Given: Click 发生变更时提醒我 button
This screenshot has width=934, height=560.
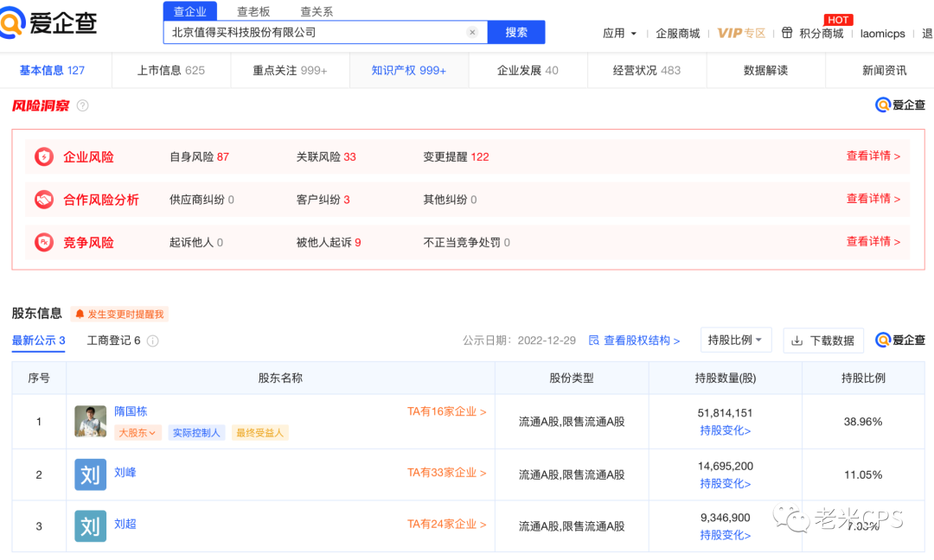Looking at the screenshot, I should 119,315.
